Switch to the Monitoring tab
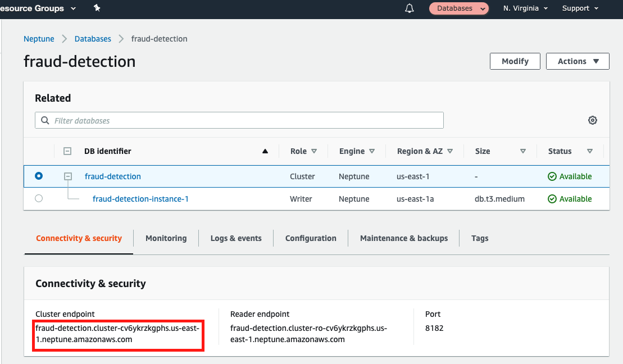Viewport: 623px width, 364px height. pyautogui.click(x=166, y=238)
